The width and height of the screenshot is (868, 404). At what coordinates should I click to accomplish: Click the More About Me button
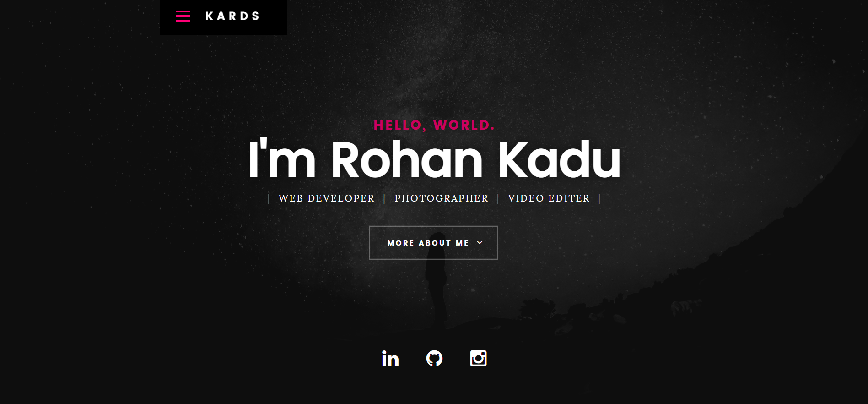coord(433,243)
